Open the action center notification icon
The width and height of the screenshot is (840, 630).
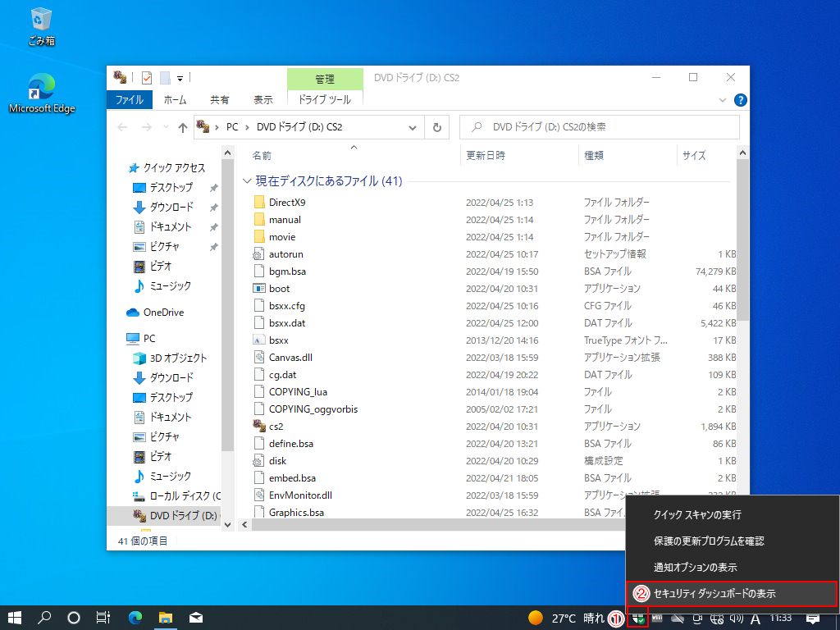(x=813, y=618)
